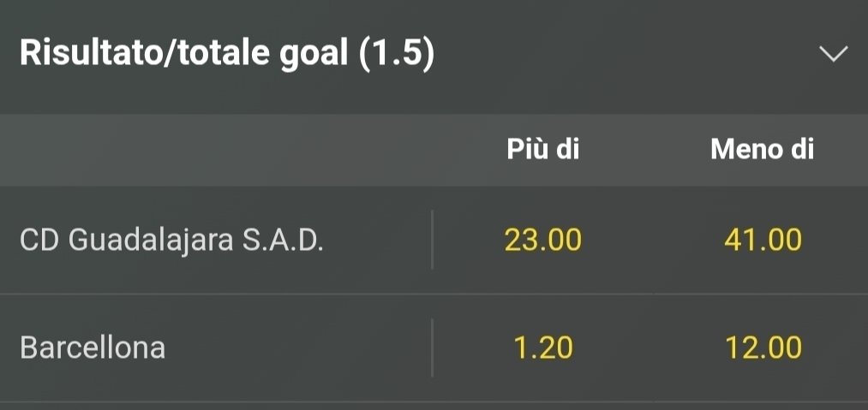The height and width of the screenshot is (410, 868).
Task: Bet on Guadalajara win with over 1.5 goals
Action: (543, 241)
